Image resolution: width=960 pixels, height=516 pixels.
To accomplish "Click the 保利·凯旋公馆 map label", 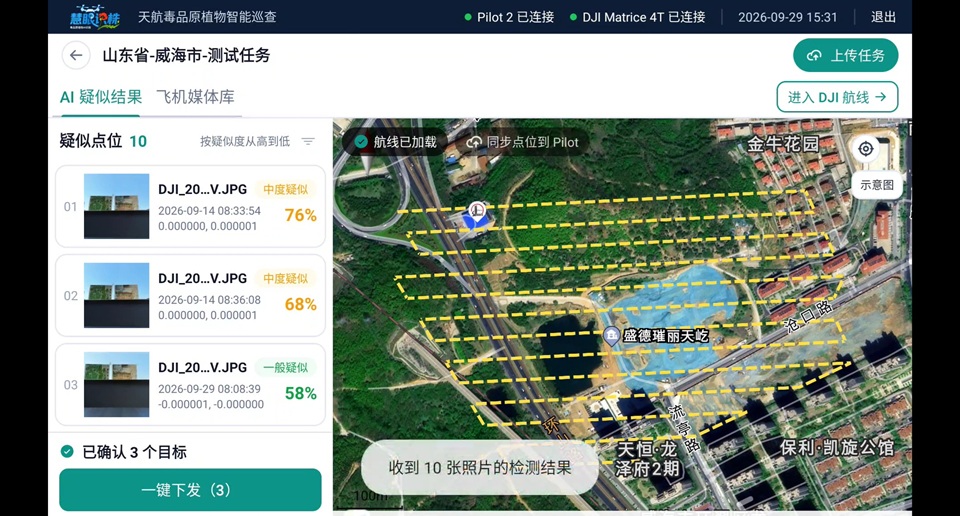I will point(837,447).
